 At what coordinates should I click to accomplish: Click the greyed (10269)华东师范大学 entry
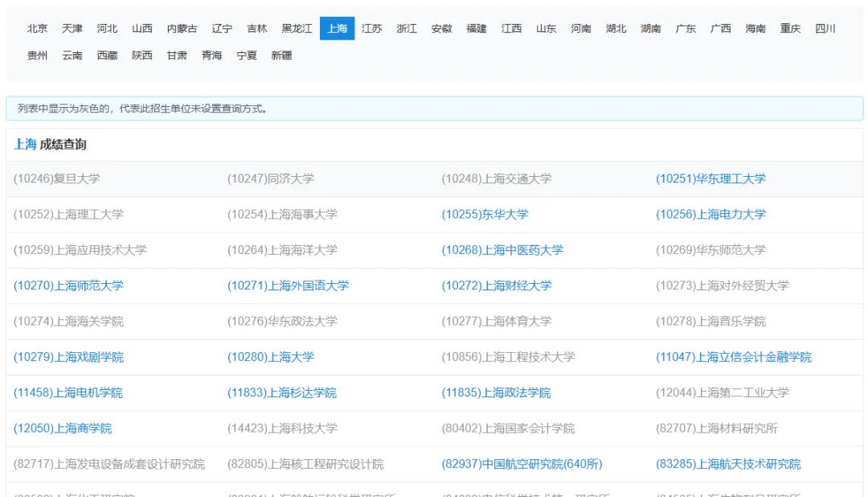tap(710, 250)
